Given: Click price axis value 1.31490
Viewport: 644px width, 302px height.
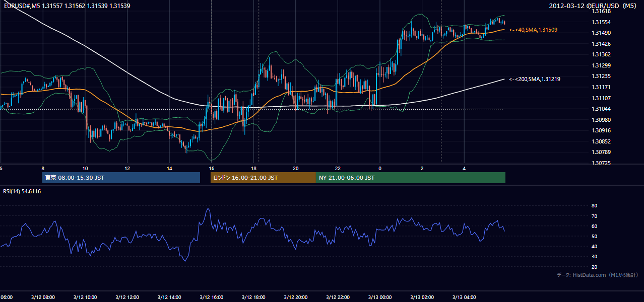Looking at the screenshot, I should coord(601,33).
